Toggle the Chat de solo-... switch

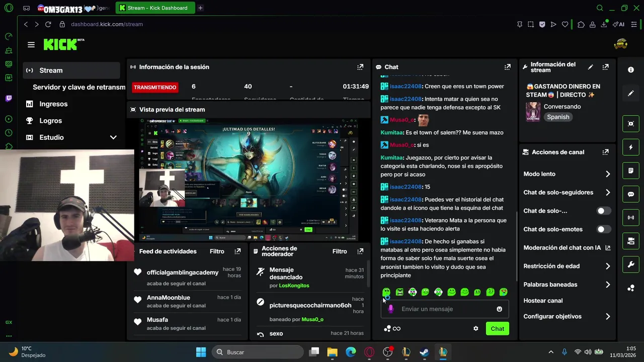click(x=604, y=211)
